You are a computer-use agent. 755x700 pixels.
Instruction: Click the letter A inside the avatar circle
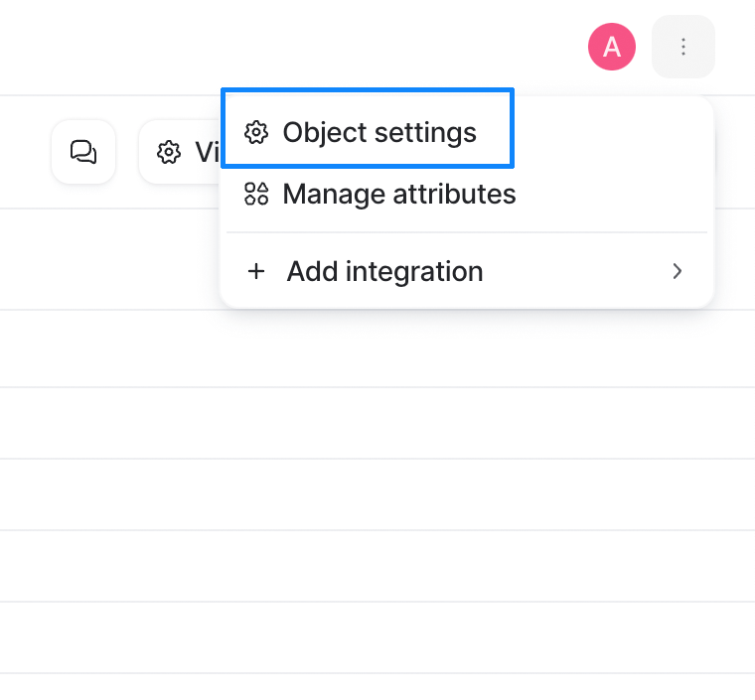pyautogui.click(x=612, y=47)
